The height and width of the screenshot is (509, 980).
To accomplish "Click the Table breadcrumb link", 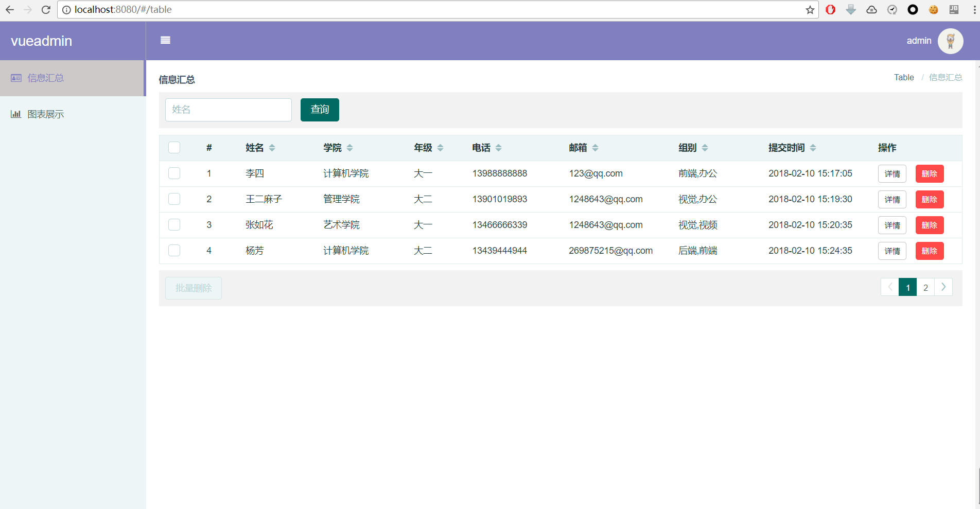I will click(904, 77).
